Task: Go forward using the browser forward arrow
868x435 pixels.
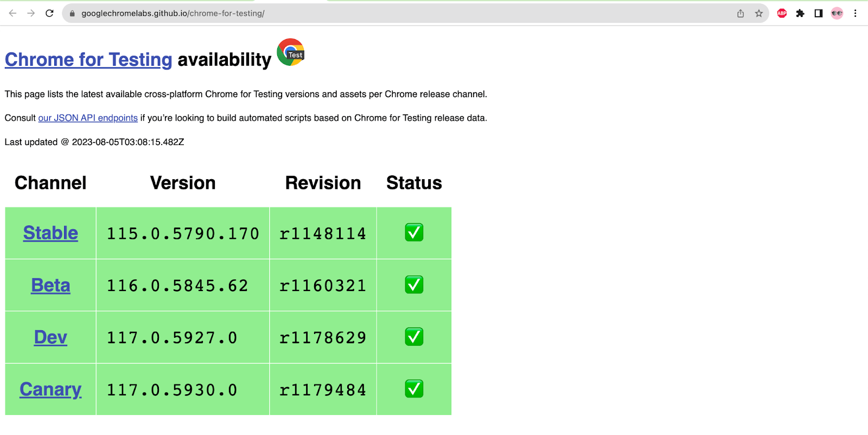Action: (31, 13)
